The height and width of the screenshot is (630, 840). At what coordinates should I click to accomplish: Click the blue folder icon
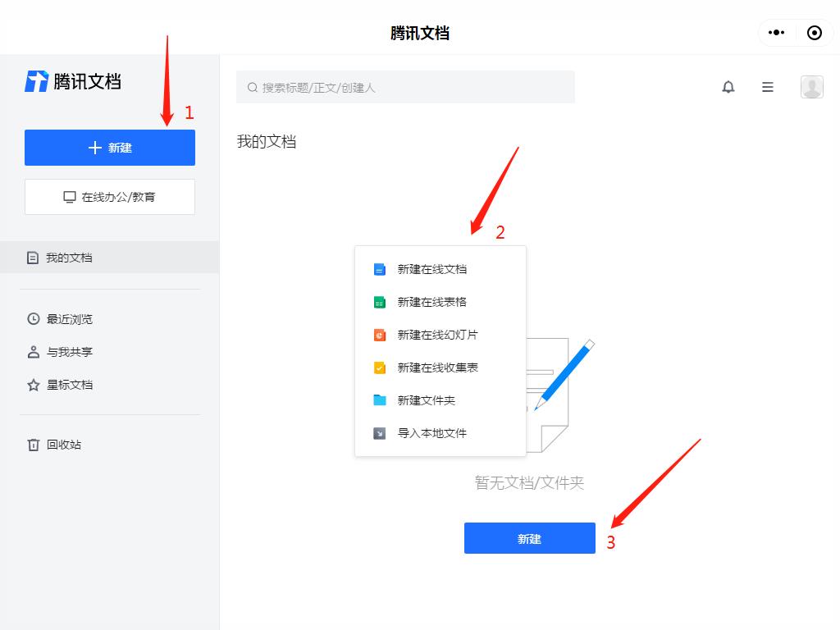[x=379, y=400]
